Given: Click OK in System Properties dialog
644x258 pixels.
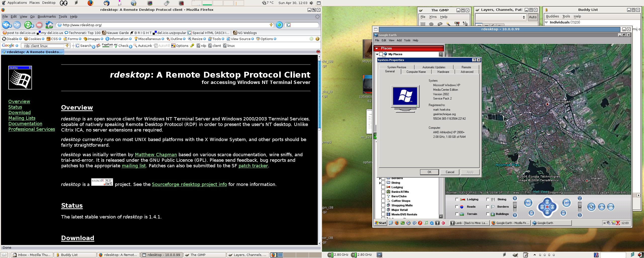Looking at the screenshot, I should pos(429,172).
